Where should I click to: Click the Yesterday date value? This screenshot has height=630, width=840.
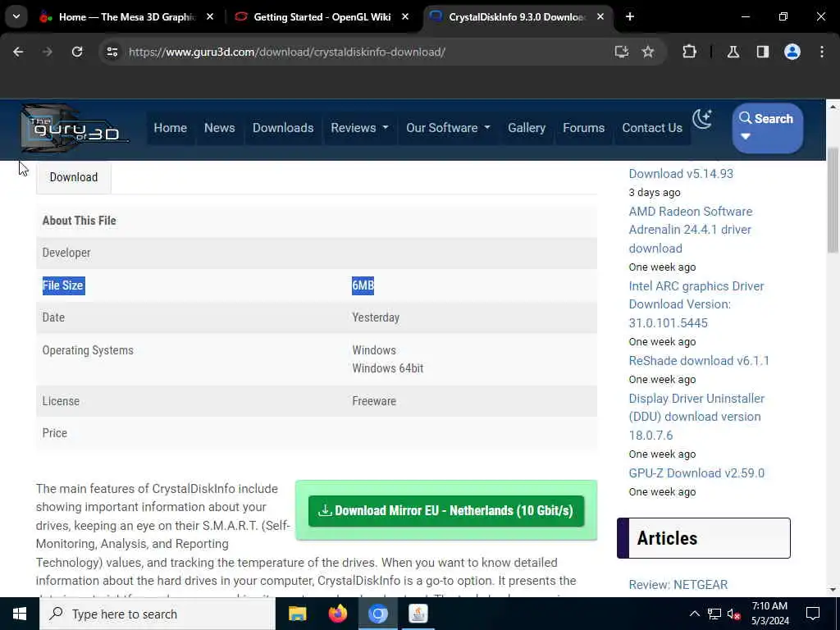click(376, 317)
